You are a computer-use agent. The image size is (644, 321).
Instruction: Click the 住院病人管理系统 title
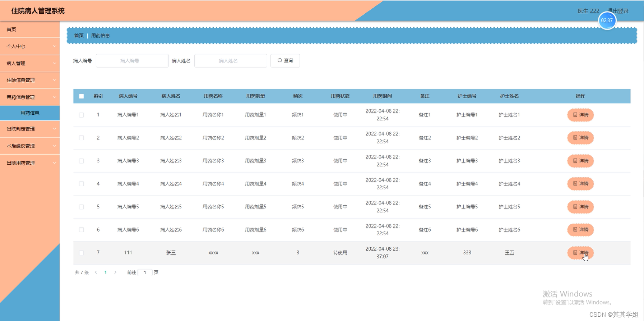38,11
